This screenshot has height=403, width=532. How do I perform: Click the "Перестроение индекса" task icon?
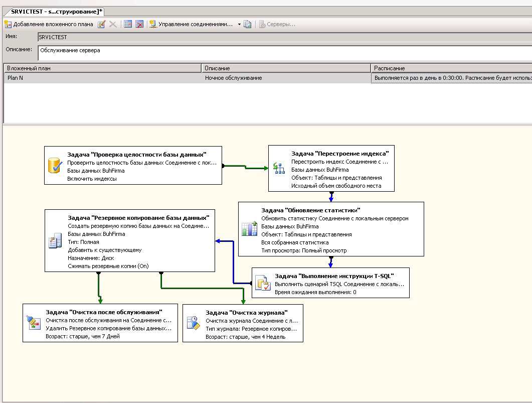278,169
